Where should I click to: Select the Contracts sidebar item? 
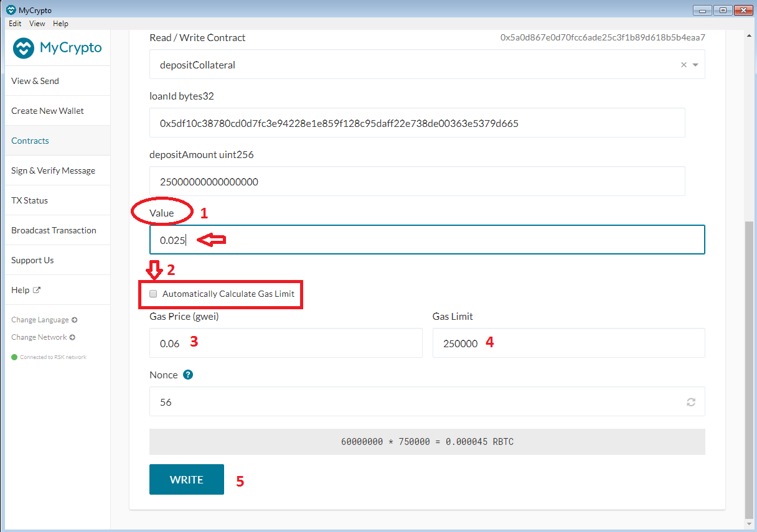[57, 141]
